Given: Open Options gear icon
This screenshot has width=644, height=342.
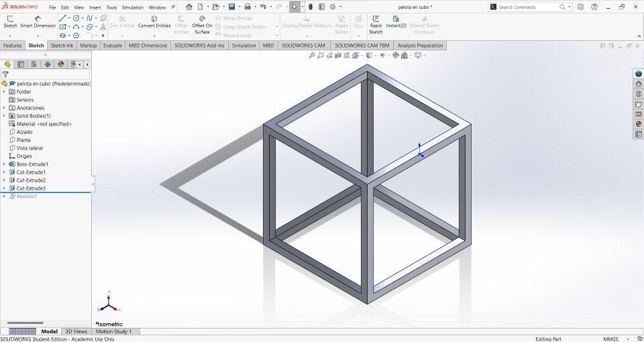Looking at the screenshot, I should pos(333,7).
